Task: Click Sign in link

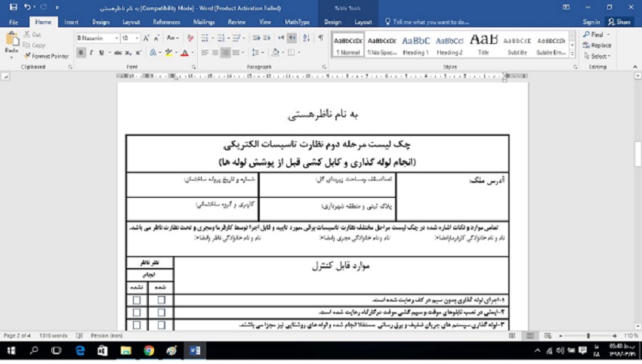Action: tap(591, 22)
